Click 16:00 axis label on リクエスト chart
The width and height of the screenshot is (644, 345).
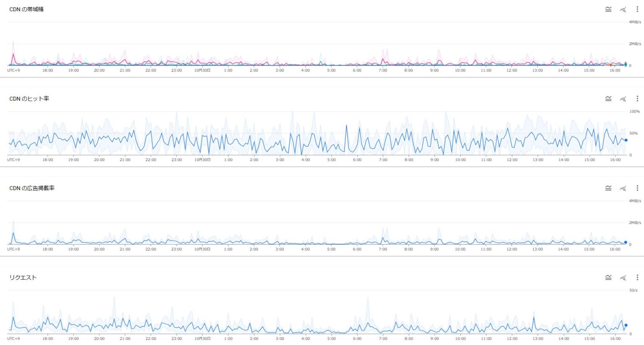pos(615,339)
